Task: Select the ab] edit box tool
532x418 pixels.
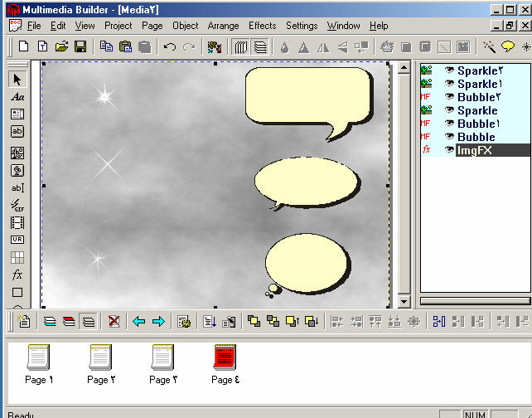Action: pos(17,187)
